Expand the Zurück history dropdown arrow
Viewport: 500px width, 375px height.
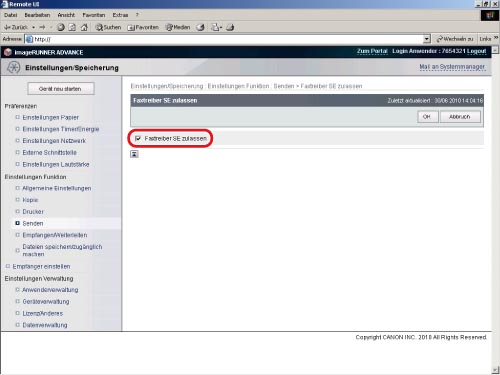(34, 27)
